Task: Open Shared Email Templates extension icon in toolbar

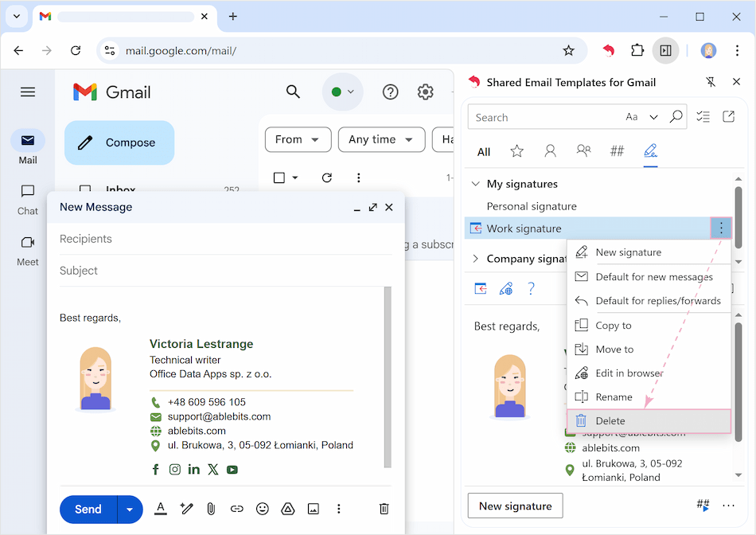Action: point(609,50)
